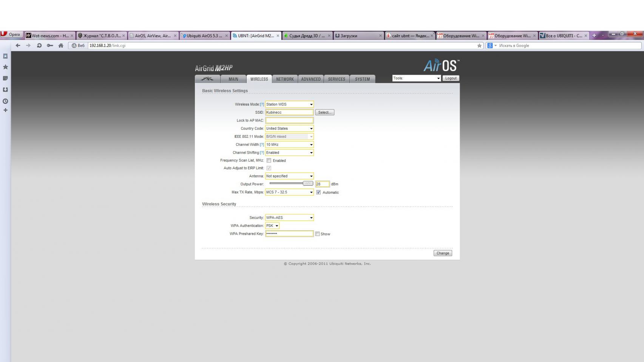
Task: Switch to сайт ubnt Яндекс browser tab
Action: pos(410,36)
